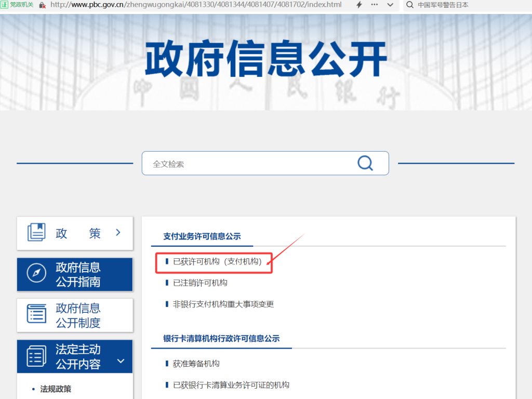This screenshot has height=399, width=532.
Task: Click the browser search box magnifier icon
Action: pos(410,5)
